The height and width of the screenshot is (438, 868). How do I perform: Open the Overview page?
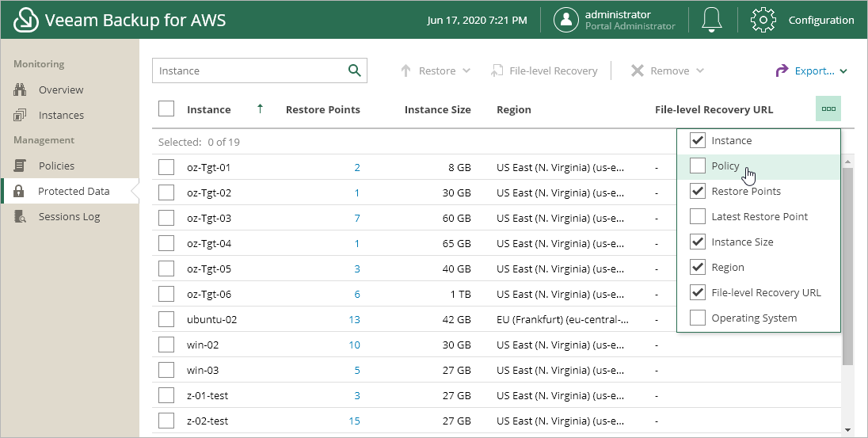coord(61,90)
